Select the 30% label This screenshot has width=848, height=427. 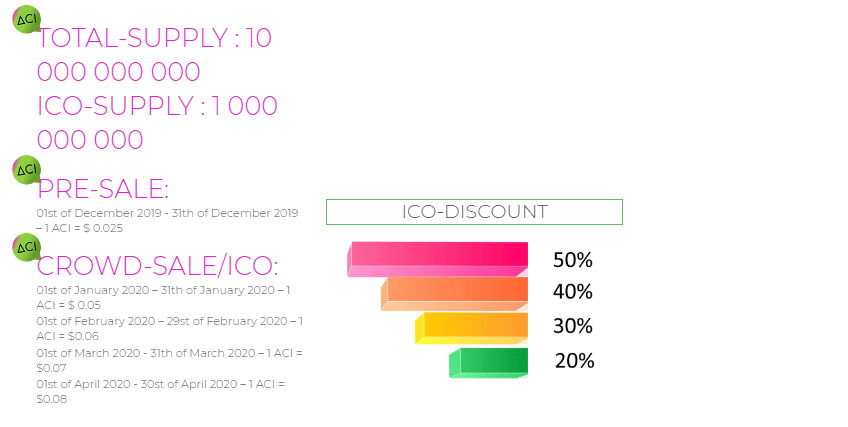[573, 326]
